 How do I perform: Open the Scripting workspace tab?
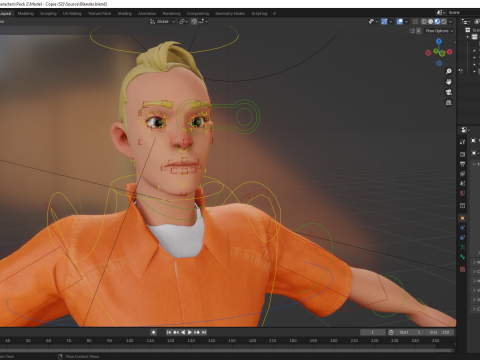pos(259,13)
